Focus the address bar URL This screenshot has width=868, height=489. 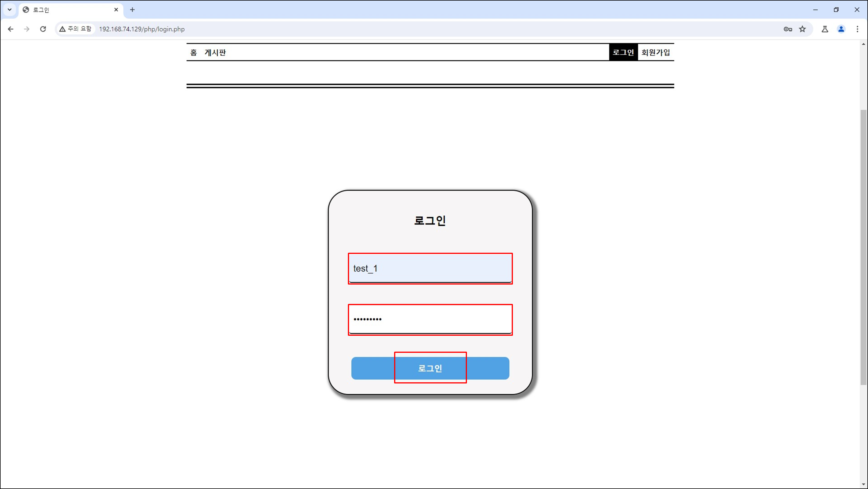pos(142,29)
